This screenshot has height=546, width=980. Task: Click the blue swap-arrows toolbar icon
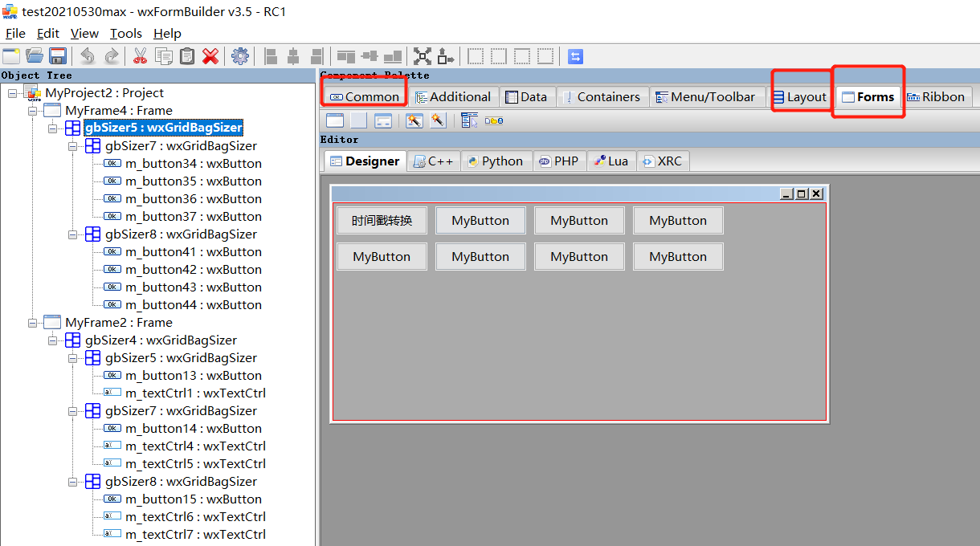pyautogui.click(x=575, y=56)
